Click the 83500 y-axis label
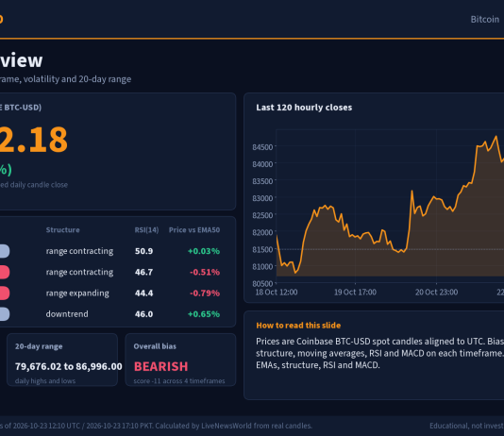The image size is (504, 436). click(262, 181)
